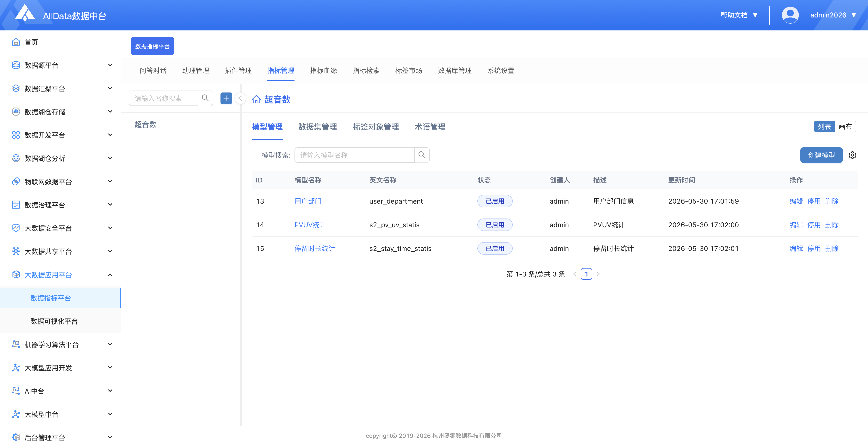Switch to 插件管理 tab

[x=238, y=70]
